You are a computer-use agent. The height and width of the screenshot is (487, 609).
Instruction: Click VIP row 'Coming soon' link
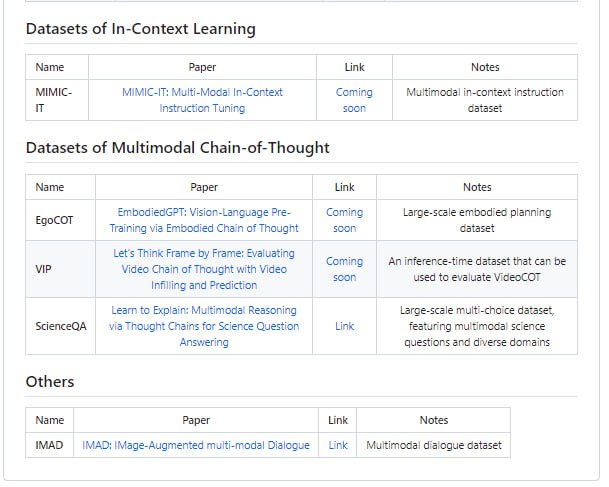click(344, 269)
